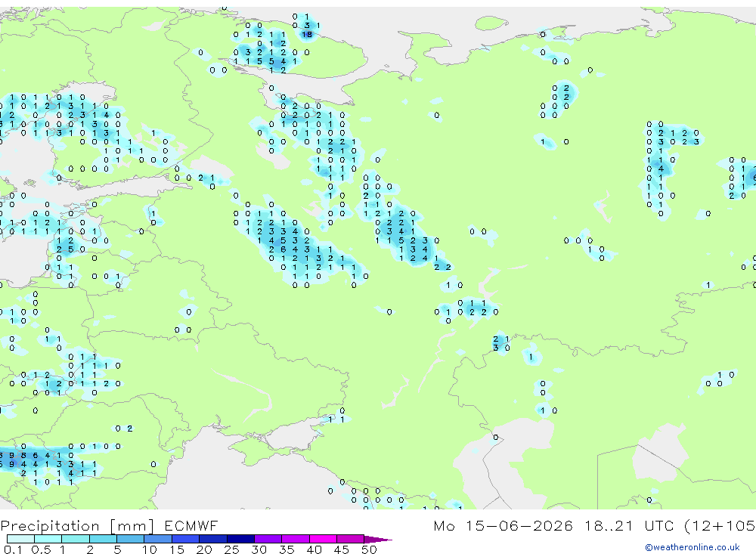Image resolution: width=756 pixels, height=554 pixels.
Task: Click the 25–30 mm navy legend swatch
Action: [x=240, y=539]
